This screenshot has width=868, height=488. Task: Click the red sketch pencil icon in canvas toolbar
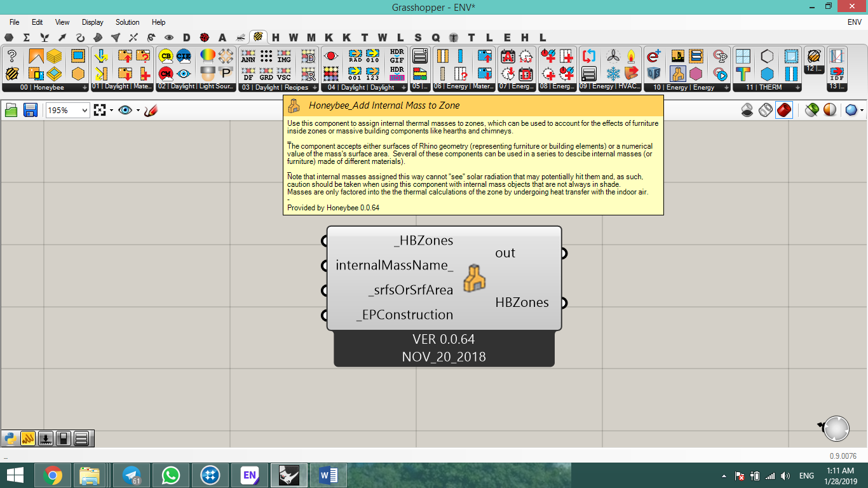[151, 110]
